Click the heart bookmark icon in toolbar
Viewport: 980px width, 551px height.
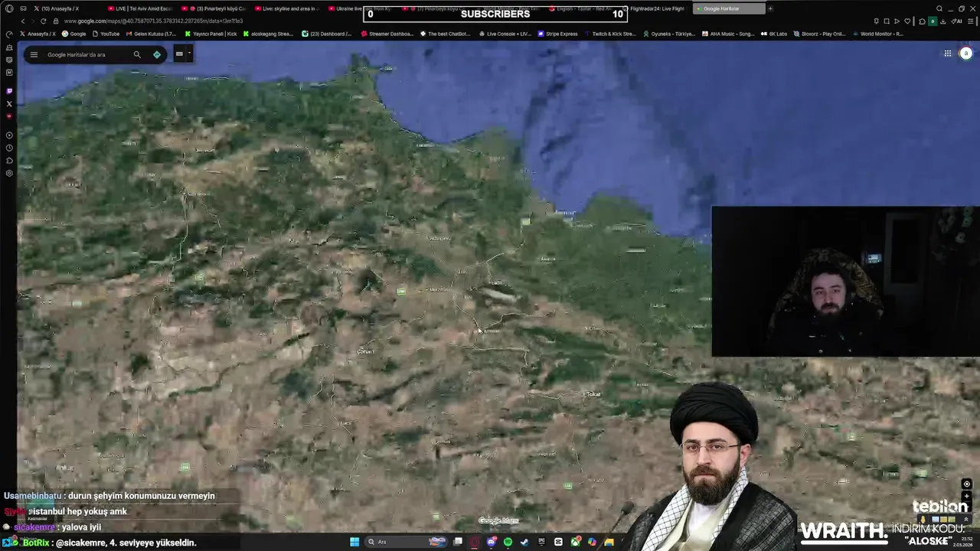907,21
